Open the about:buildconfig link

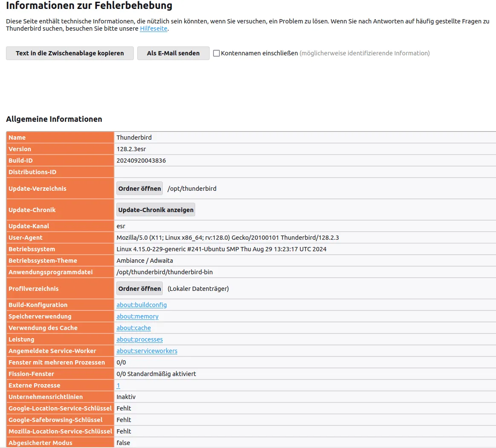click(141, 305)
